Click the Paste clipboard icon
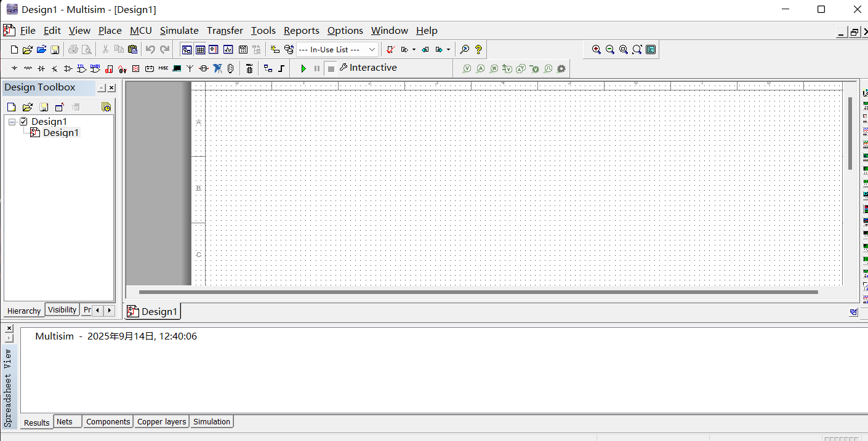The image size is (868, 441). [x=132, y=50]
